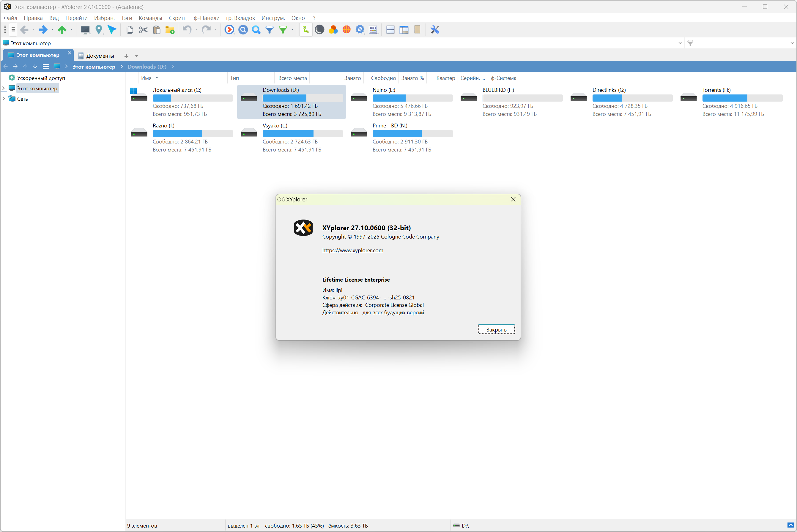Open Configuration wrench-and-screwdriver icon
The image size is (797, 532).
click(435, 30)
